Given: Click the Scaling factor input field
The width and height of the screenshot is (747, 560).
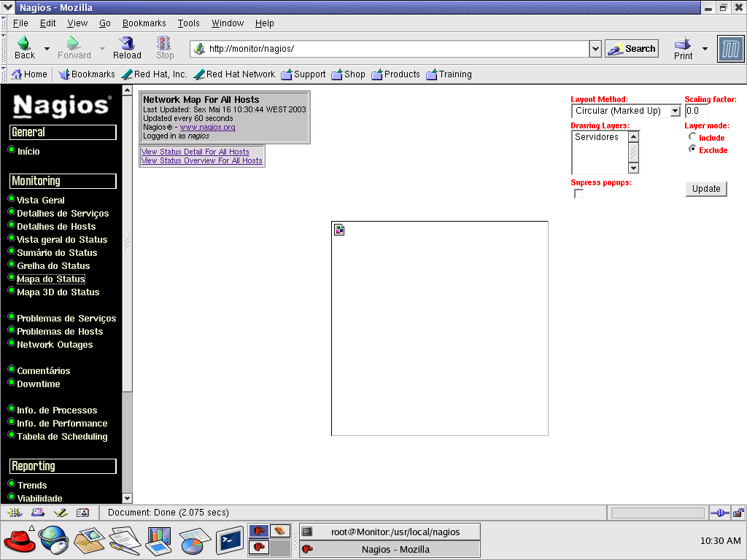Looking at the screenshot, I should (696, 111).
